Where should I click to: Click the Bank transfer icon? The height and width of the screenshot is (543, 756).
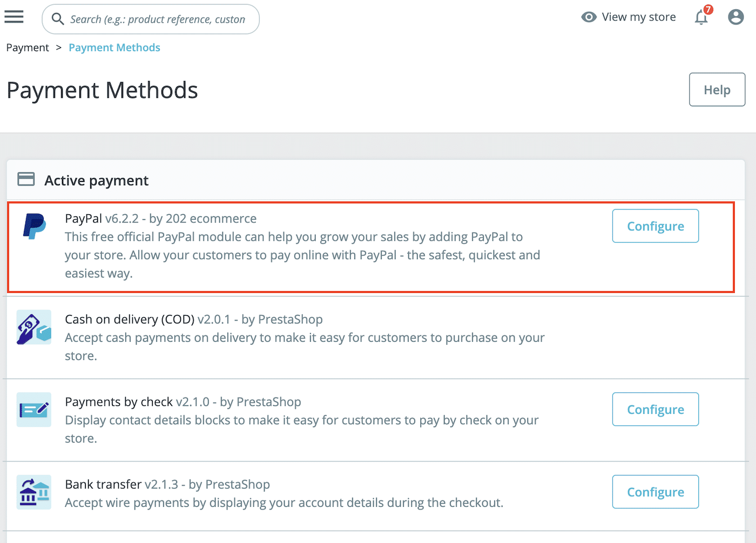coord(33,492)
